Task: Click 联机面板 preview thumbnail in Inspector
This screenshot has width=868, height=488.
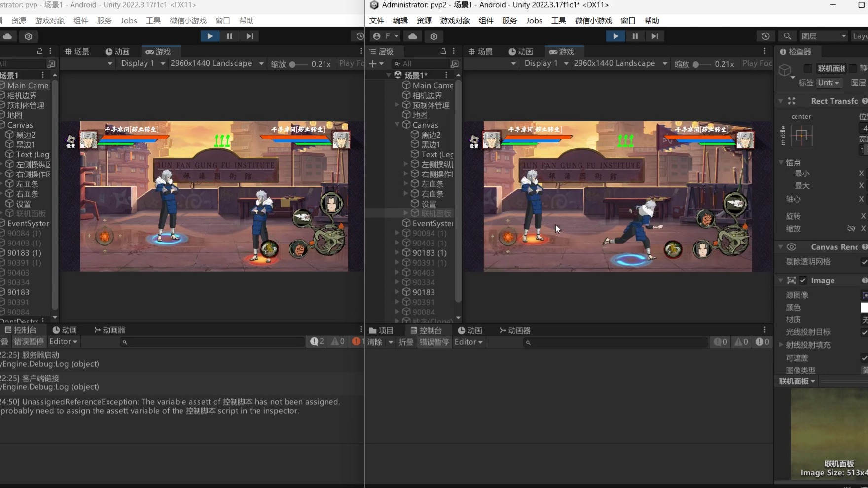Action: [830, 434]
